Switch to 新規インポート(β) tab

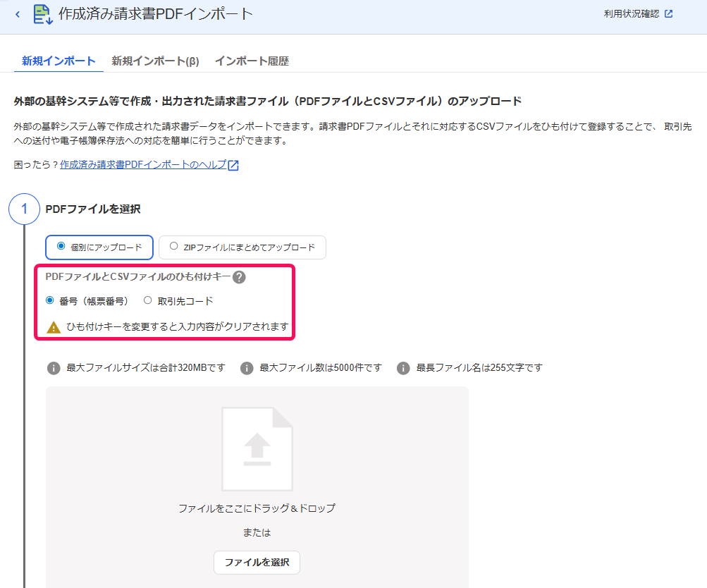pos(156,61)
